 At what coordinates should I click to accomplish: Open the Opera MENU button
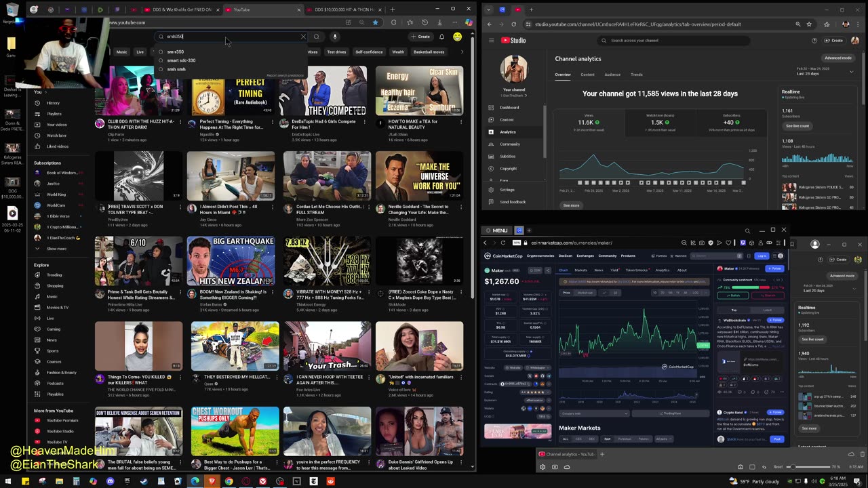(x=497, y=230)
